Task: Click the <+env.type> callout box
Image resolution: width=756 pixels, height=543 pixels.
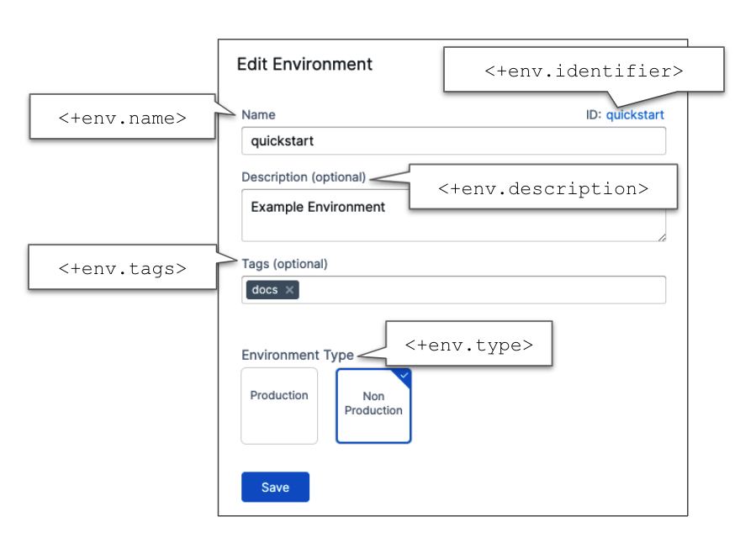Action: tap(468, 344)
